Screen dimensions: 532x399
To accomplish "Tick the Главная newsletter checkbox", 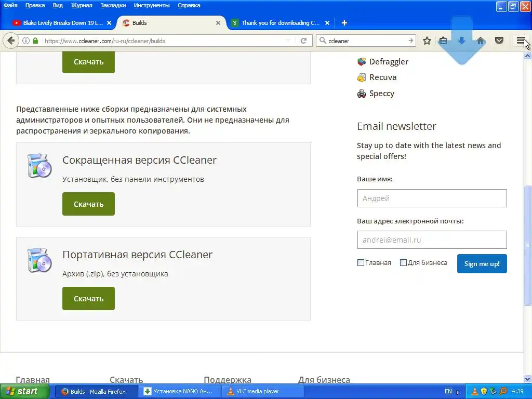I will click(361, 262).
